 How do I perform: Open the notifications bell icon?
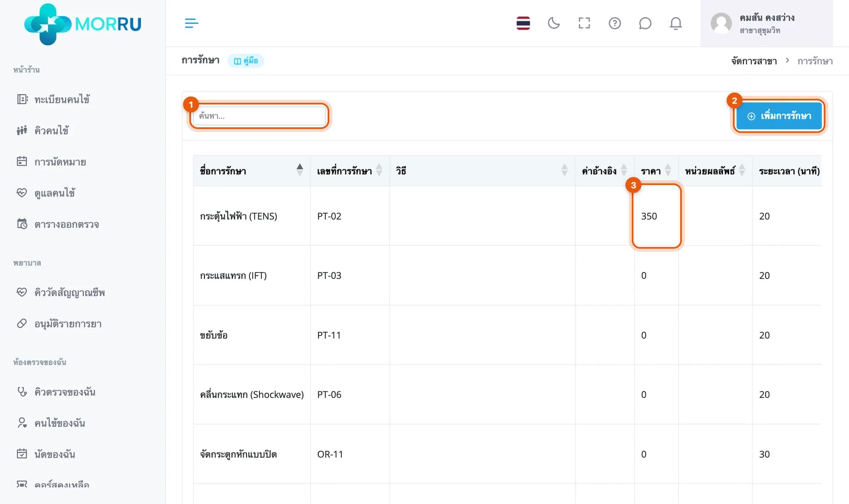[x=675, y=23]
